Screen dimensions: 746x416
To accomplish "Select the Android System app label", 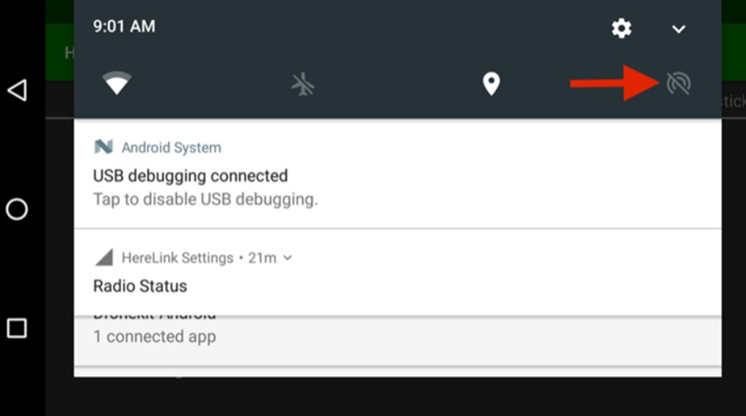I will [x=171, y=147].
